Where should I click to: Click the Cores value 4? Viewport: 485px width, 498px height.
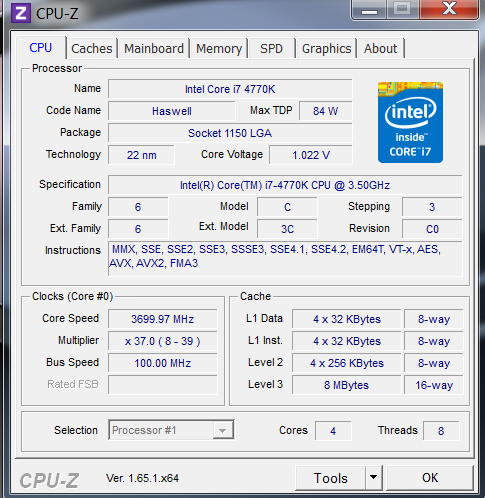(333, 431)
